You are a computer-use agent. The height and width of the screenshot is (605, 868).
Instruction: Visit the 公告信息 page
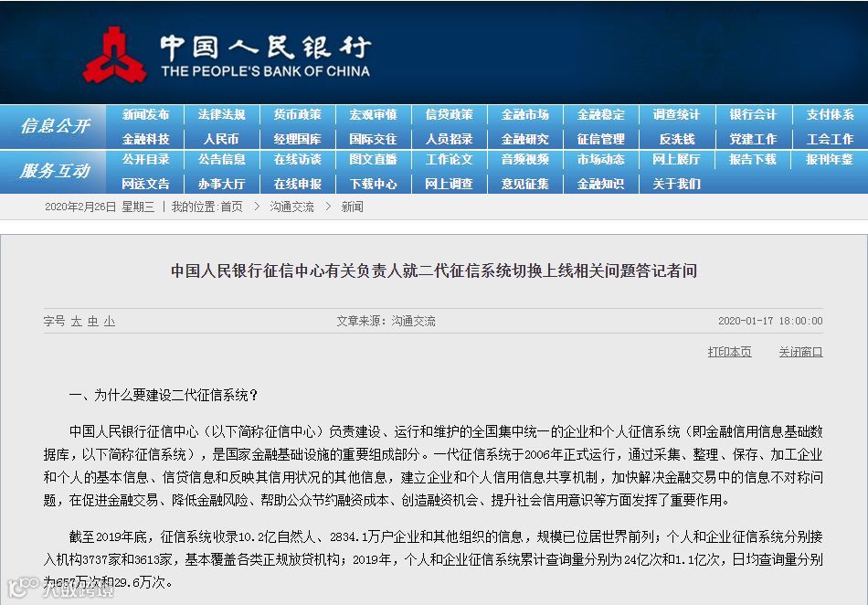(221, 159)
